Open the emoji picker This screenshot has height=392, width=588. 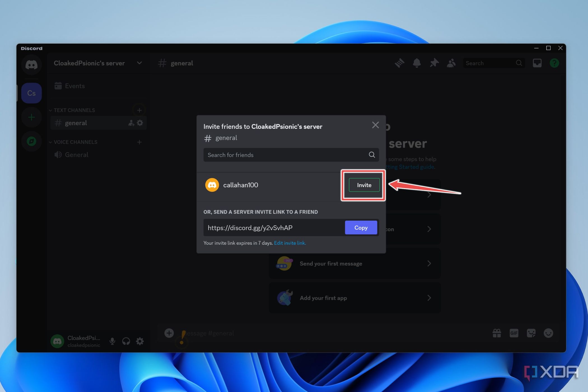[x=548, y=333]
